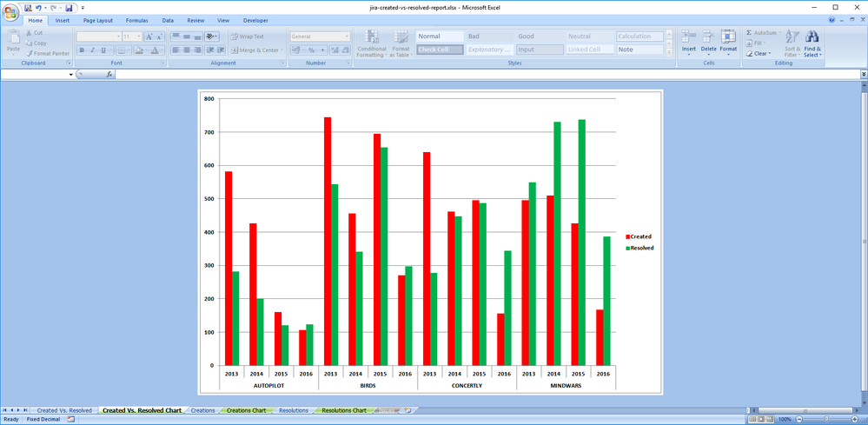Screen dimensions: 868x425
Task: Switch to Creations Chart sheet tab
Action: [x=247, y=410]
